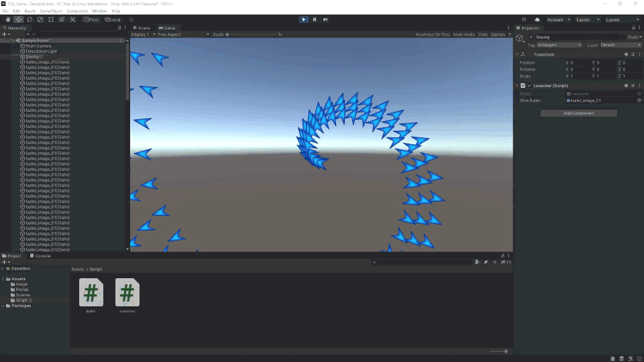Select the Main Camera in Hierarchy
This screenshot has width=644, height=362.
[x=38, y=46]
